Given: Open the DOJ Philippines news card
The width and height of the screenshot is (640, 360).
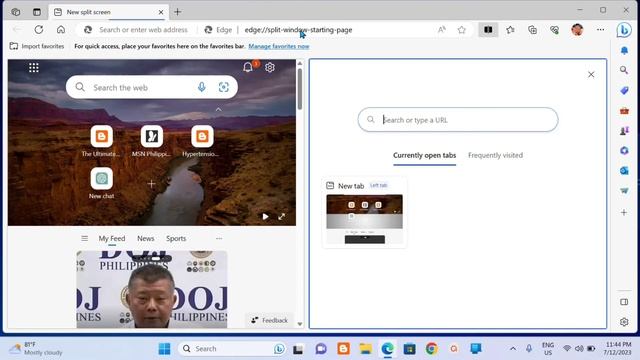Looking at the screenshot, I should [x=152, y=289].
